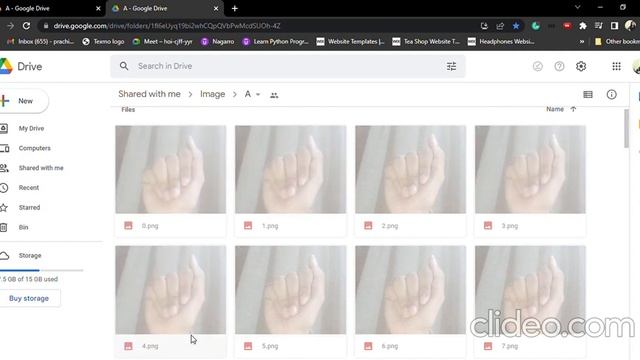
Task: Open Computers in sidebar
Action: (34, 148)
